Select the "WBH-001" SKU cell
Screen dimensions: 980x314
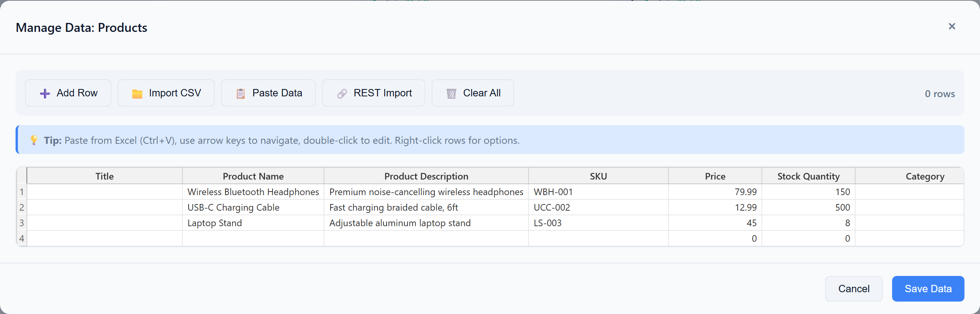(x=598, y=192)
